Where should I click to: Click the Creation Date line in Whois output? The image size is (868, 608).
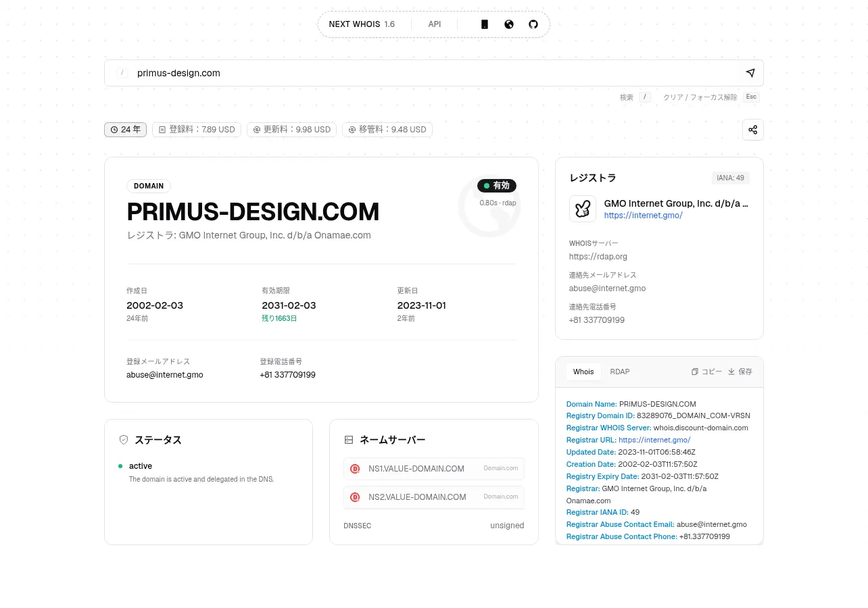pyautogui.click(x=632, y=464)
